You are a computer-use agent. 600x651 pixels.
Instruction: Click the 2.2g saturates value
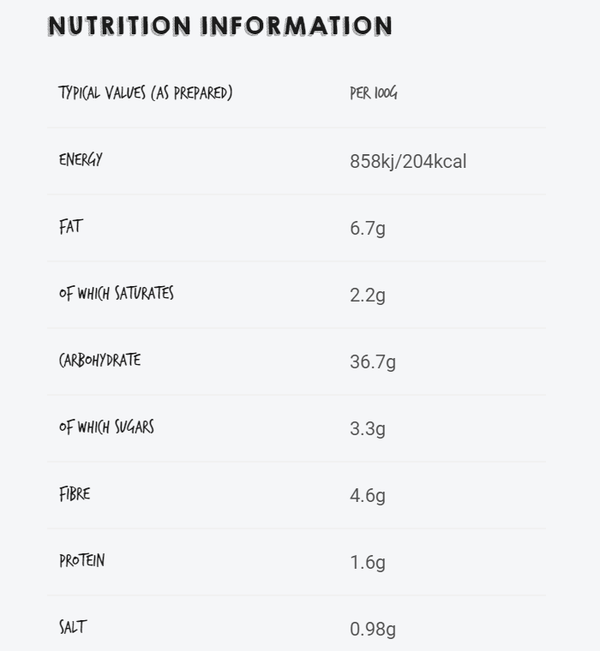point(367,295)
